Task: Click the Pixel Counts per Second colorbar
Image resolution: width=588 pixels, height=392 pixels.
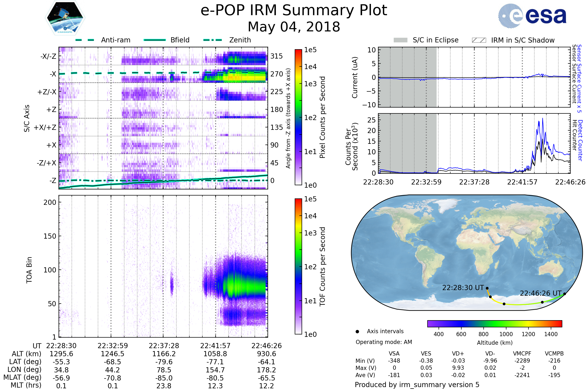Action: 298,117
